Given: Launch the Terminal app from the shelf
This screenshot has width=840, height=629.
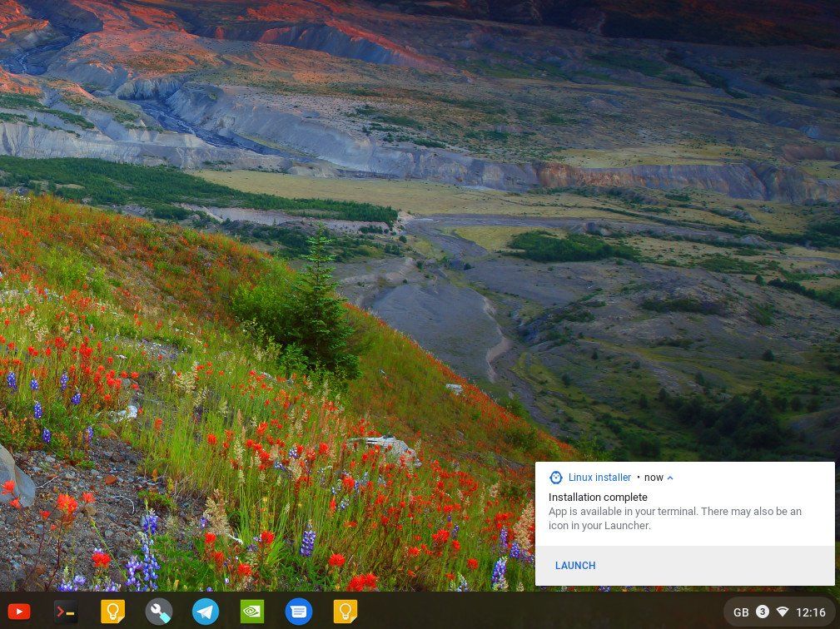Looking at the screenshot, I should coord(66,611).
